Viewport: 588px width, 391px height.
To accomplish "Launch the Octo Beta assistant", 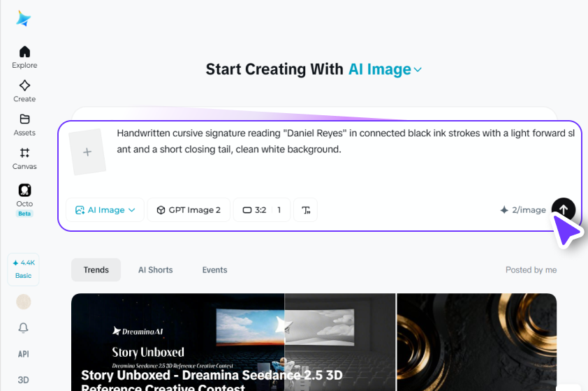I will (24, 200).
